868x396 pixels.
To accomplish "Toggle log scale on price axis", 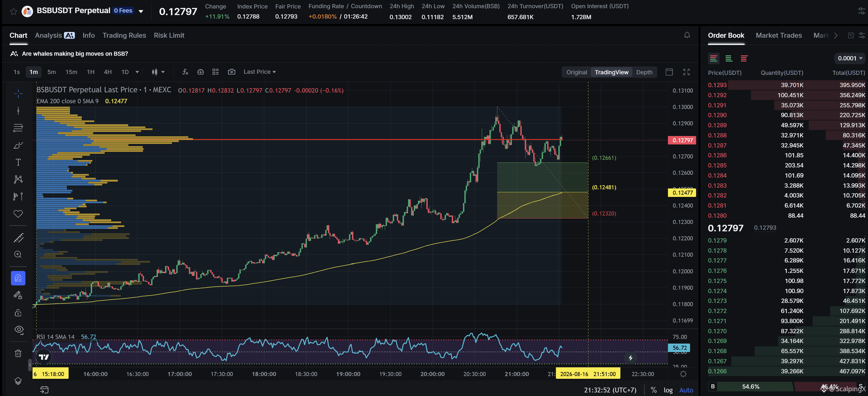I will click(x=668, y=390).
